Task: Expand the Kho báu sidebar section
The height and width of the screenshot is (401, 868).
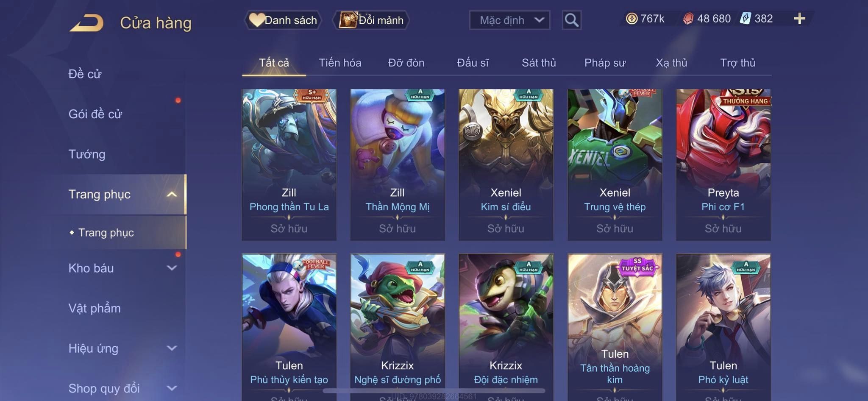Action: tap(172, 268)
